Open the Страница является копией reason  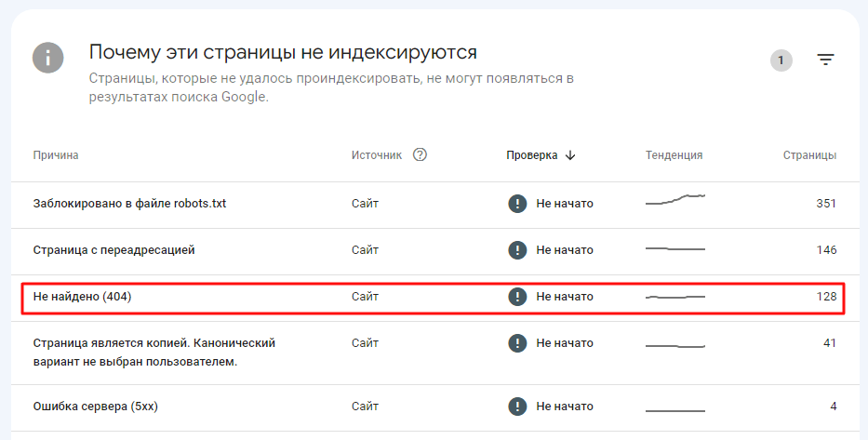pos(154,353)
